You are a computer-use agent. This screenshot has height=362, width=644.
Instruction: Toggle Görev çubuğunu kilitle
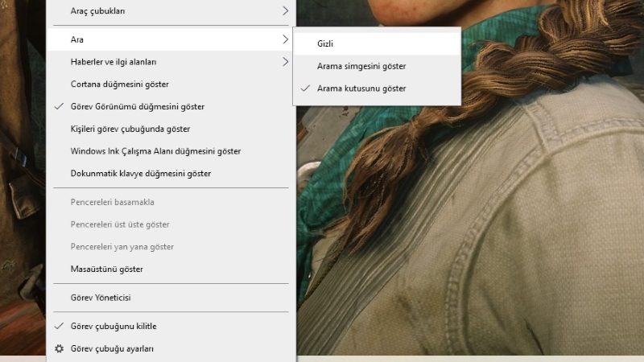click(x=171, y=327)
